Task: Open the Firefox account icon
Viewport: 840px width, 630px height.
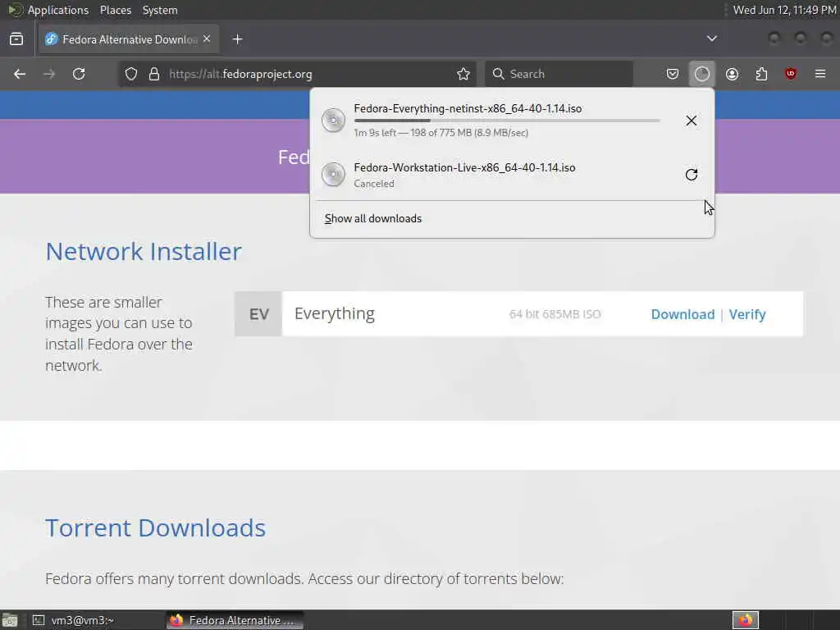Action: [733, 74]
